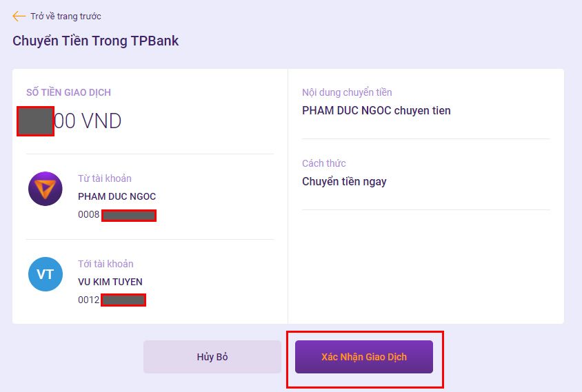582x392 pixels.
Task: Click the "Từ tài khoản" label
Action: click(104, 178)
